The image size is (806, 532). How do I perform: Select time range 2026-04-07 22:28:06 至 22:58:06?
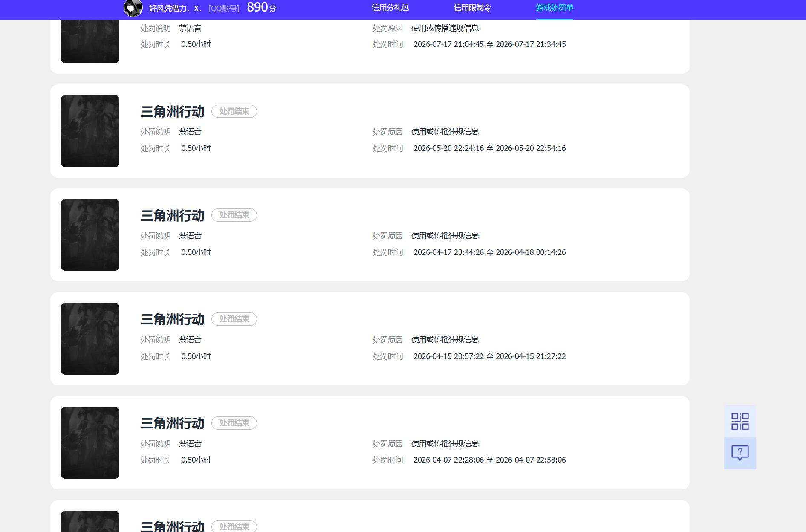tap(490, 460)
